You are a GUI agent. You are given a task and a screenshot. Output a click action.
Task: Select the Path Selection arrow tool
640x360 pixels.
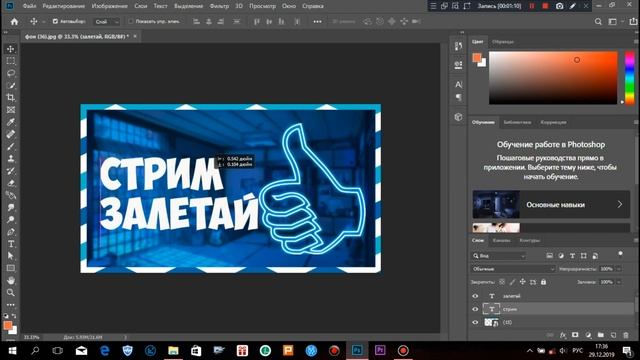point(11,256)
